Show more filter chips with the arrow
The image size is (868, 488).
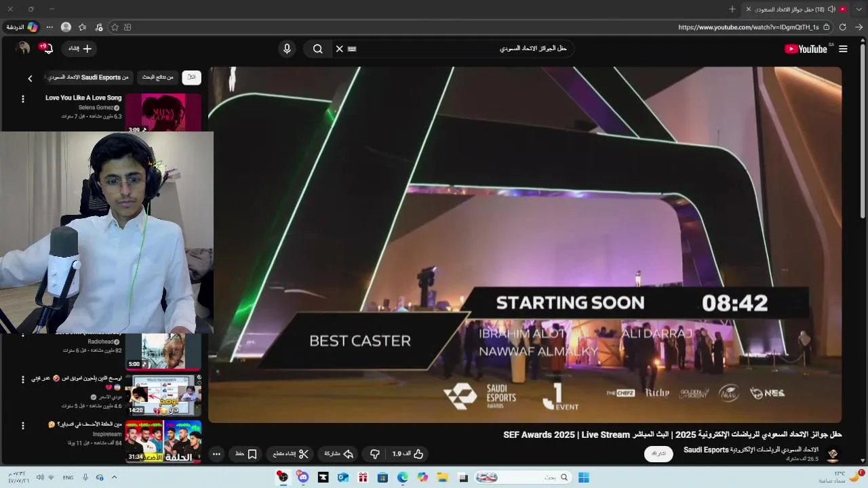[30, 79]
